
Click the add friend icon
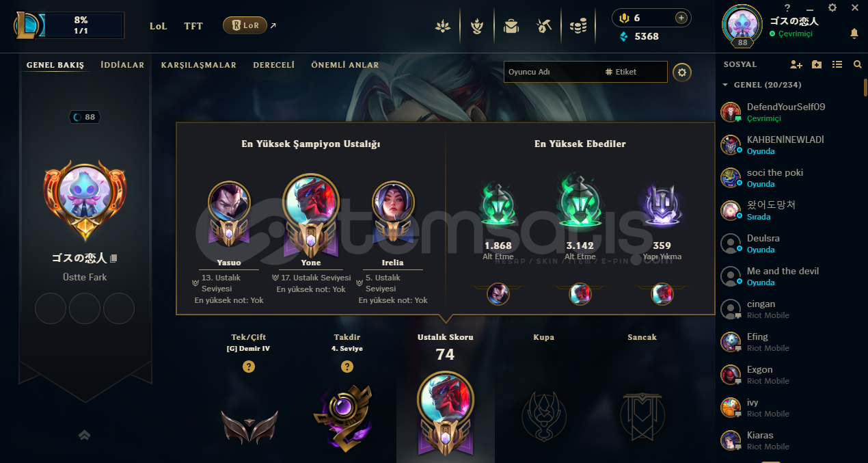[x=796, y=64]
